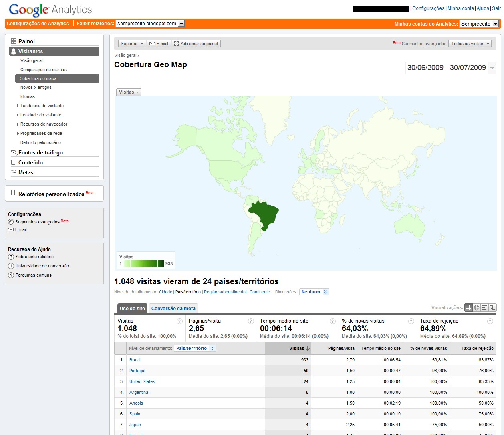Switch to pie chart visualization icon

pos(476,307)
